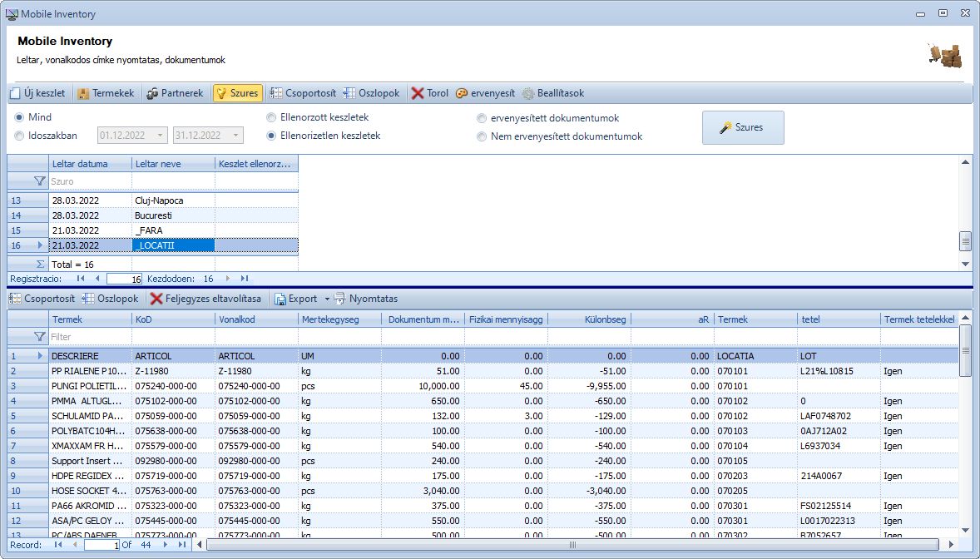Click the highlighted Szures tab
The width and height of the screenshot is (980, 559).
coord(238,93)
